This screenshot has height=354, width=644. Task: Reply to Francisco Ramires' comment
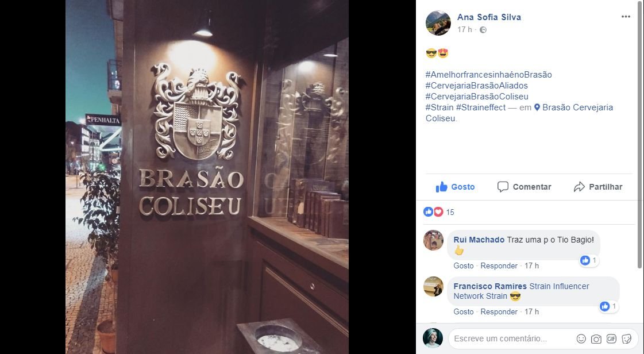(499, 311)
